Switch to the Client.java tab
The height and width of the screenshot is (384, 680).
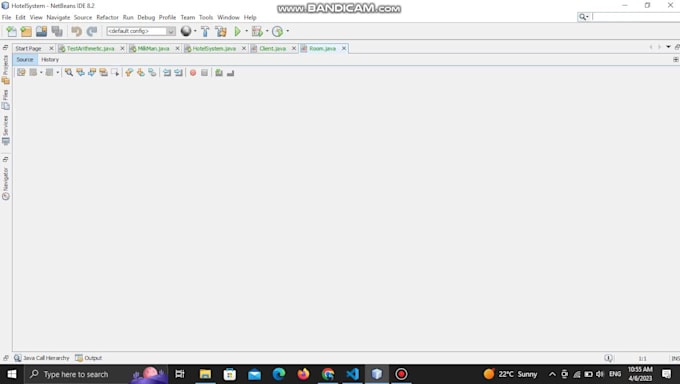coord(273,49)
